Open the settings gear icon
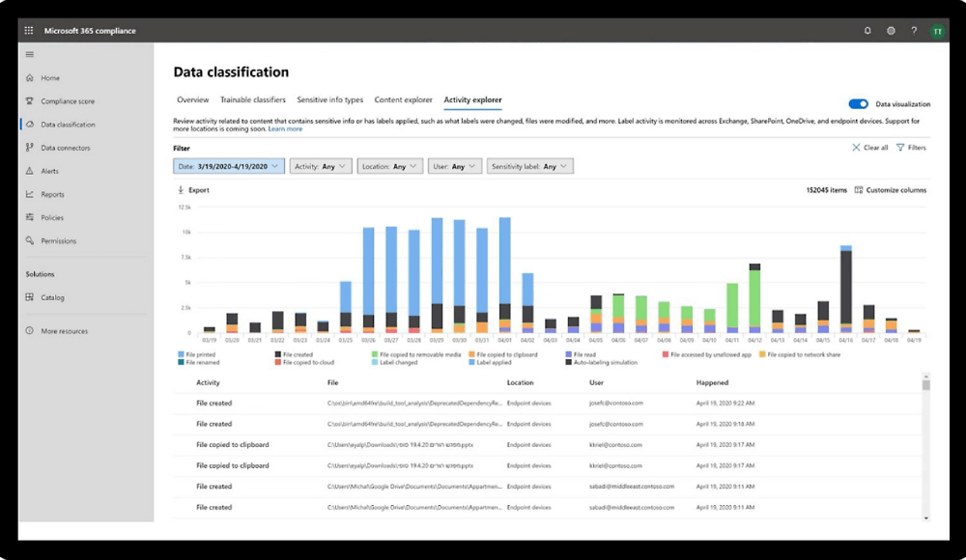 [x=891, y=31]
